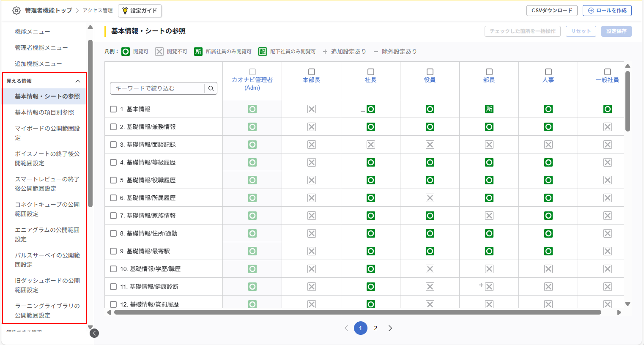Check the 本部長 column header checkbox

[311, 72]
